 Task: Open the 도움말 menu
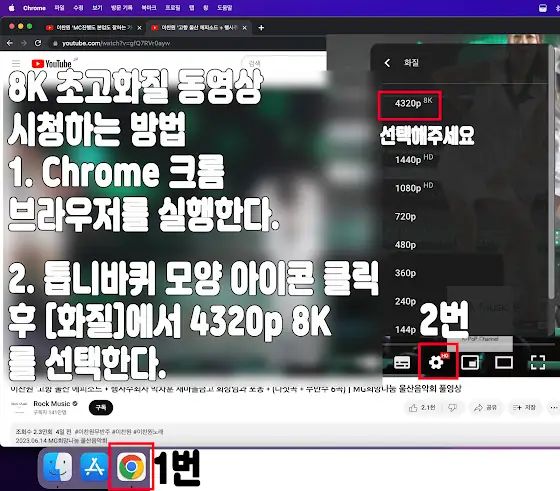point(225,7)
